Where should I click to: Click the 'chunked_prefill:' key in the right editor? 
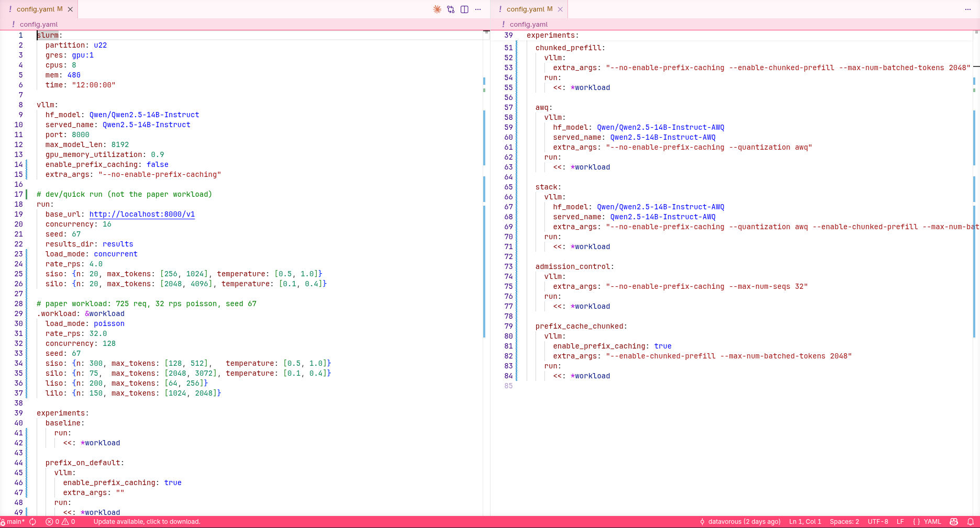point(570,48)
